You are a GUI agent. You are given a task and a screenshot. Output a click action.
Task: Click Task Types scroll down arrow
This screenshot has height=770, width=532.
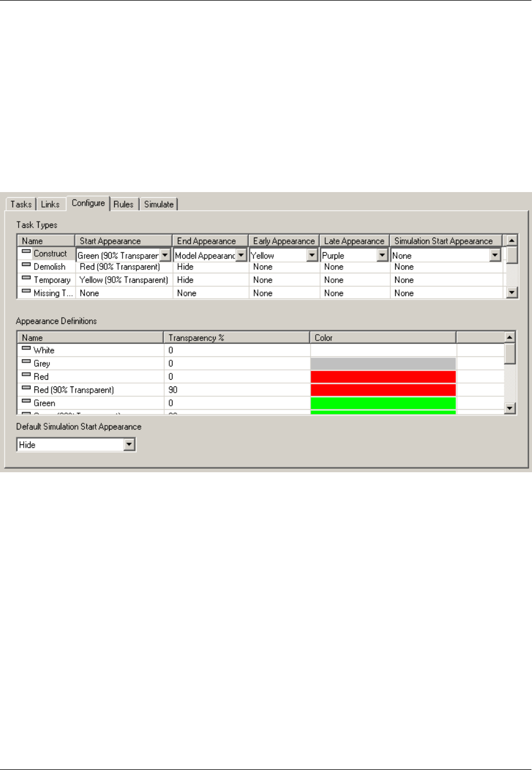(x=512, y=293)
